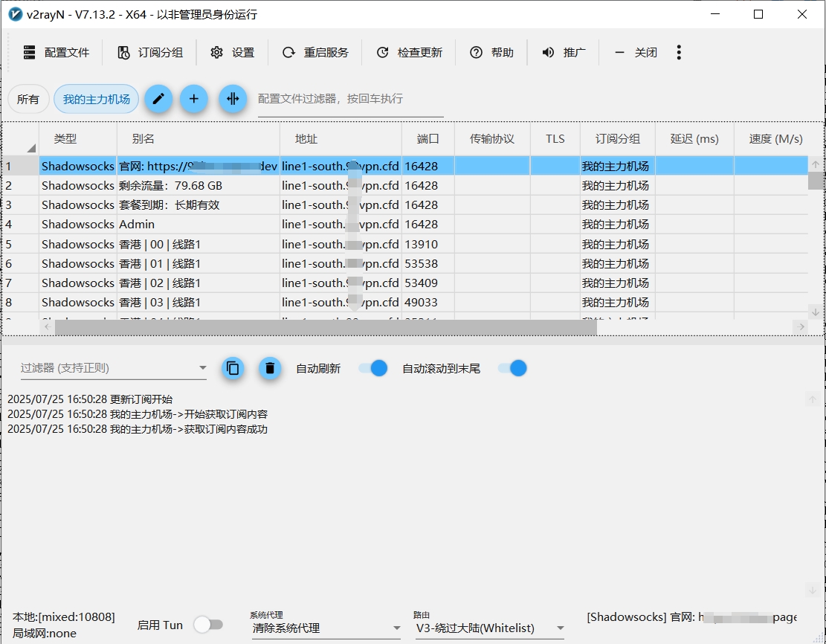
Task: Click the plus add subscription group icon
Action: 194,99
